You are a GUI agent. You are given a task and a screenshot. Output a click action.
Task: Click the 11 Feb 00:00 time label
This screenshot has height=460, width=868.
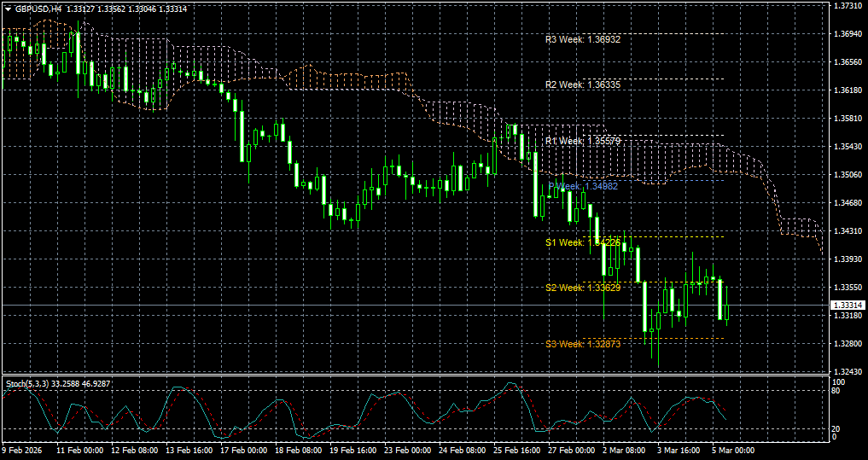click(79, 451)
